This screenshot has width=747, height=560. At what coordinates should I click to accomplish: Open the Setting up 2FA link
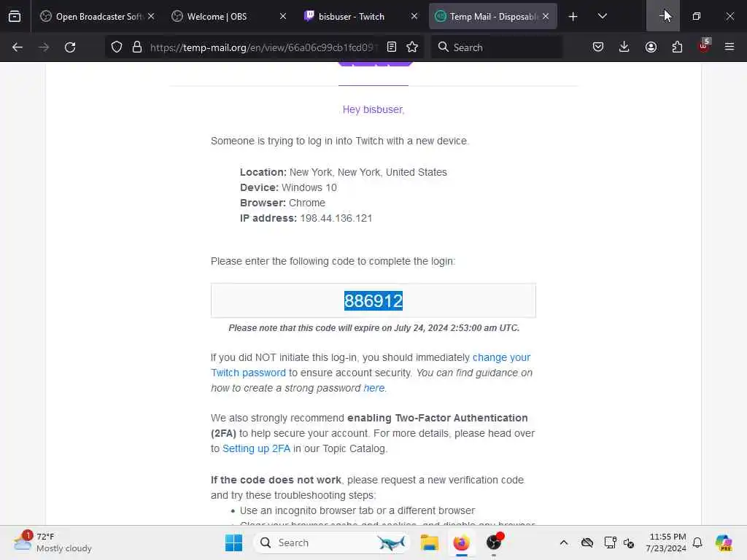coord(256,448)
